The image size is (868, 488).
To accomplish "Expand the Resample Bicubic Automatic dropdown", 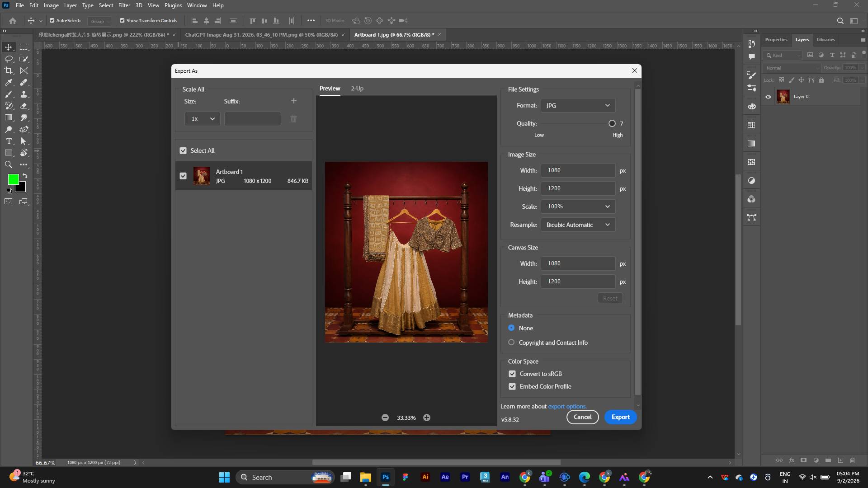I will [578, 225].
